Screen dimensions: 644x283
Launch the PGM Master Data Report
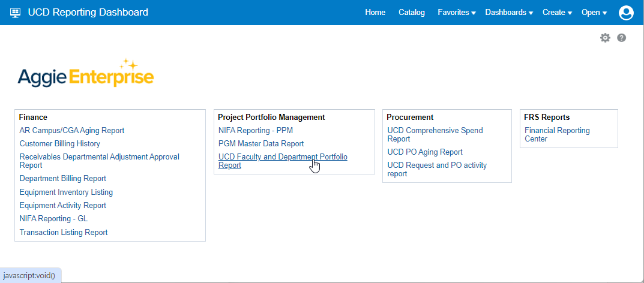tap(261, 144)
